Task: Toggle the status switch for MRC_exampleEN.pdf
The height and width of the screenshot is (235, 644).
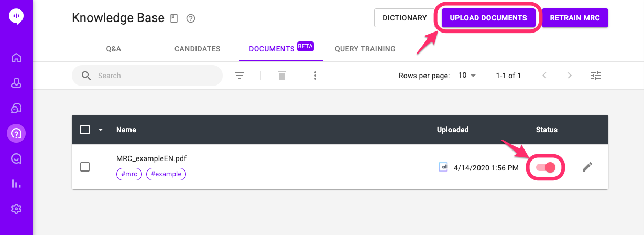Action: [x=545, y=167]
